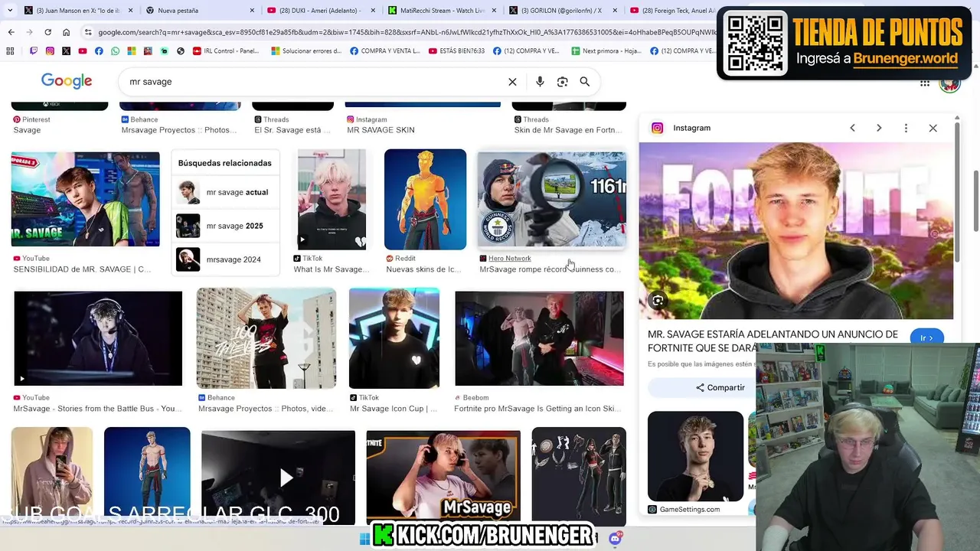Click the blue 'Ir' visit button

click(x=926, y=337)
